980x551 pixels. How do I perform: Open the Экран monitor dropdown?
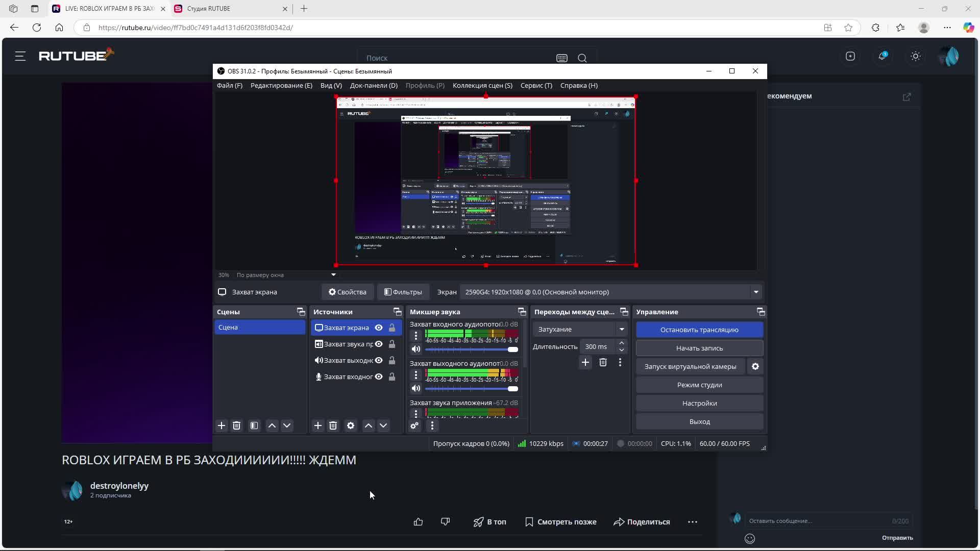point(611,292)
